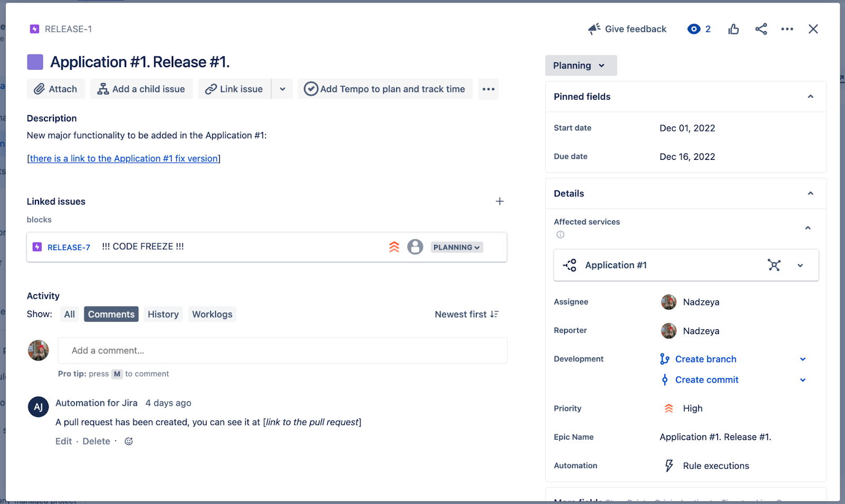Screen dimensions: 845x504
Task: Click the purple epic color swatch
Action: coord(35,62)
